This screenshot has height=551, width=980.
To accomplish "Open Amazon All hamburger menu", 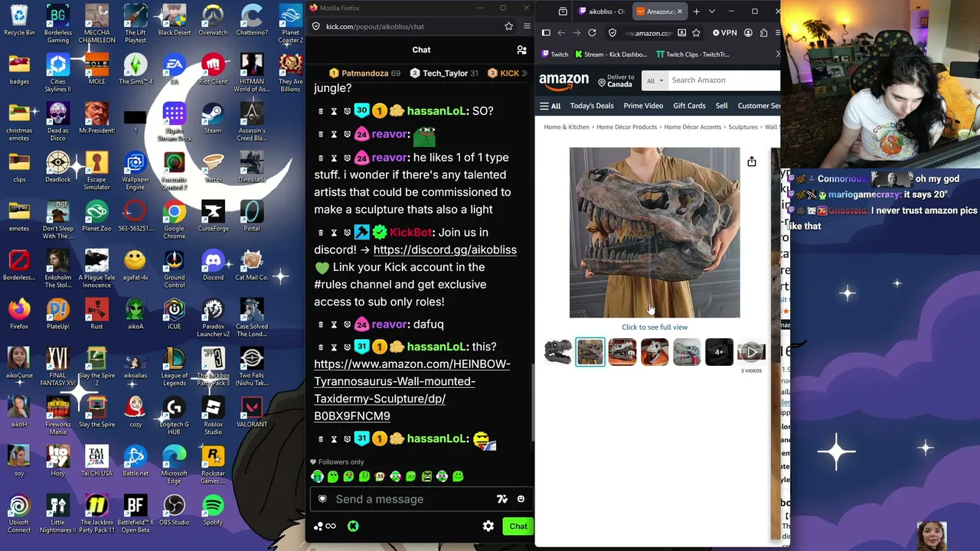I will [550, 106].
